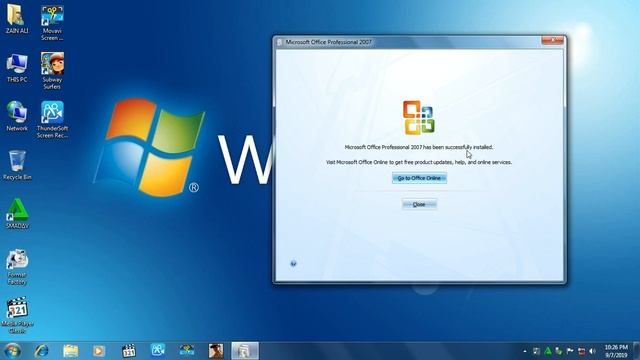Click the Go to Office Online button

[x=419, y=178]
